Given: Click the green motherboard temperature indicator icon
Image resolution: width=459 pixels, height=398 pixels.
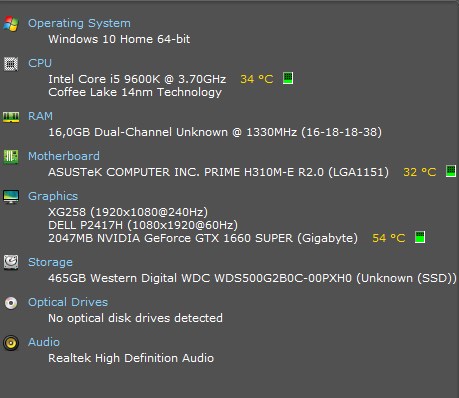Looking at the screenshot, I should click(451, 171).
